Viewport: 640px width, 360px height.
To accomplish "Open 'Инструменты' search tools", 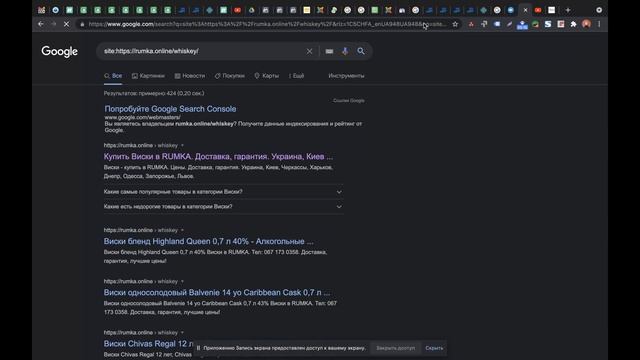I will [x=346, y=76].
